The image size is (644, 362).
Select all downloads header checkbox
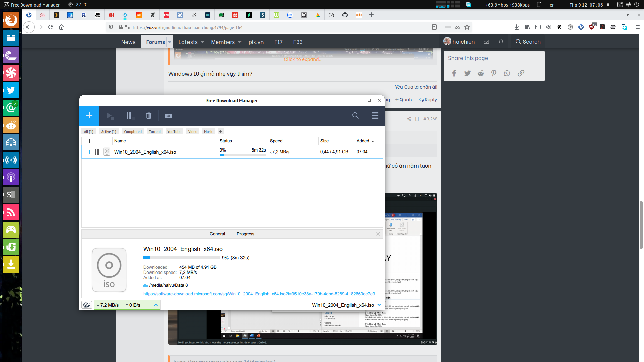pyautogui.click(x=88, y=141)
